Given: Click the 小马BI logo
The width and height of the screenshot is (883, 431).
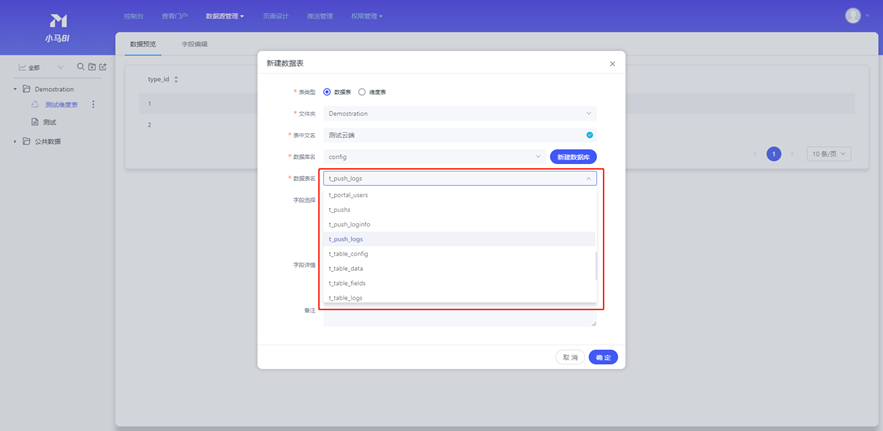Looking at the screenshot, I should click(x=57, y=27).
